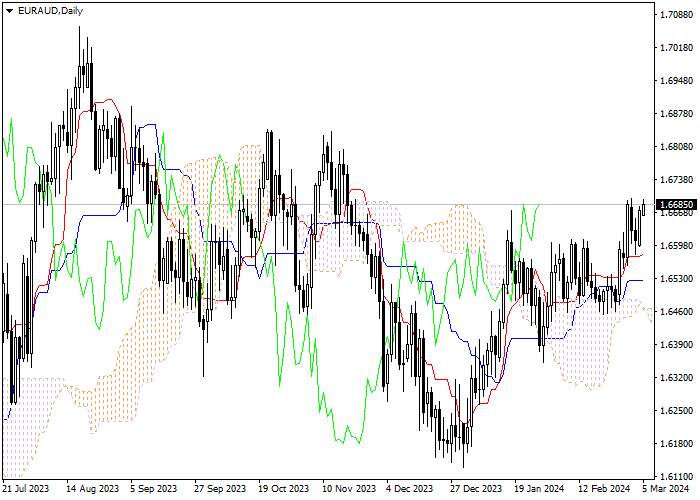Viewport: 700px width, 500px height.
Task: Select the 5 Sep 2023 date label
Action: (x=154, y=489)
